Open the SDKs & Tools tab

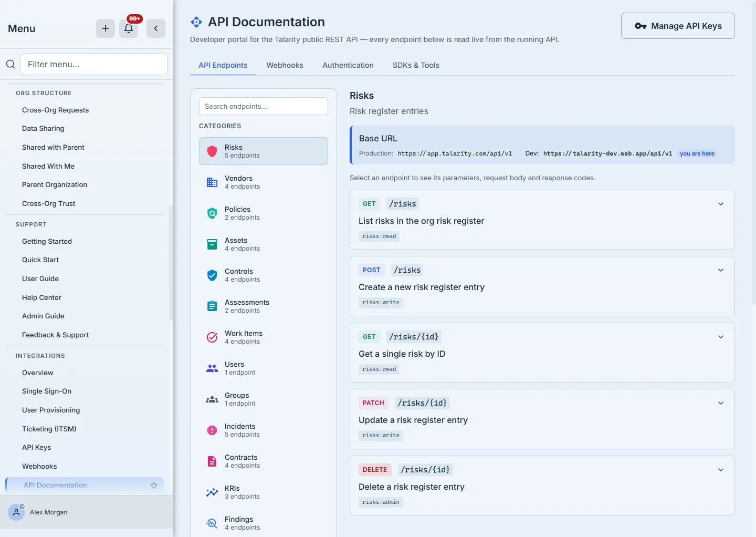tap(416, 65)
